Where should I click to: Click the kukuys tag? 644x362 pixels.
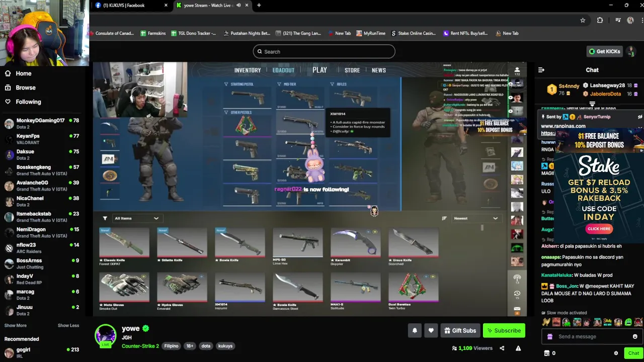[x=225, y=346]
